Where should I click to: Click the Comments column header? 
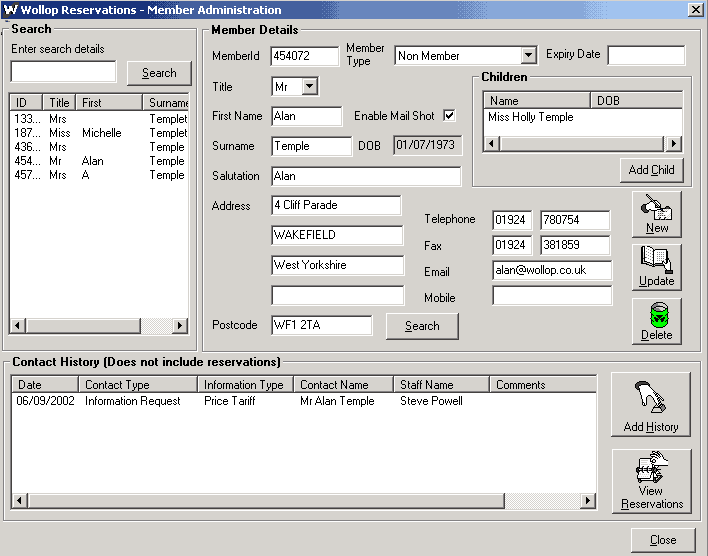[x=543, y=384]
